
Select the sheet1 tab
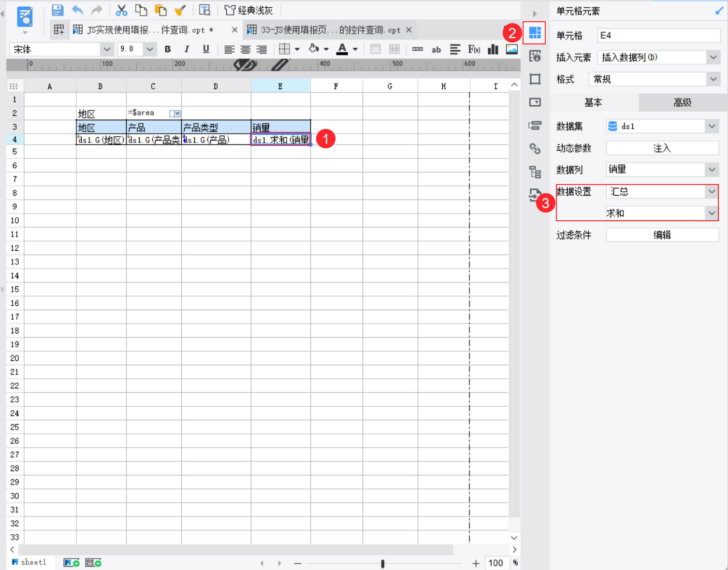click(29, 562)
